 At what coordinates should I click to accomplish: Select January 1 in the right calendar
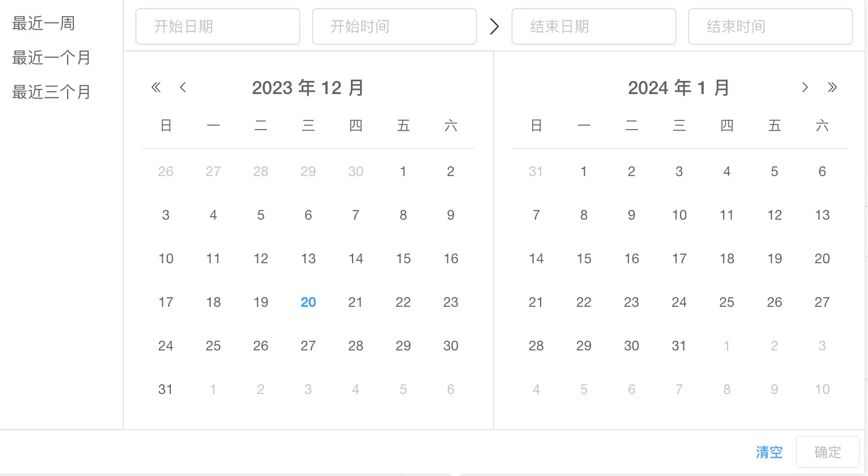[x=584, y=171]
